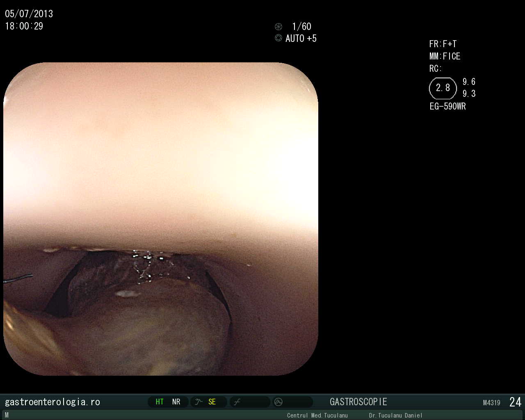Click the 9.6 diameter value
This screenshot has width=525, height=420.
coord(469,82)
